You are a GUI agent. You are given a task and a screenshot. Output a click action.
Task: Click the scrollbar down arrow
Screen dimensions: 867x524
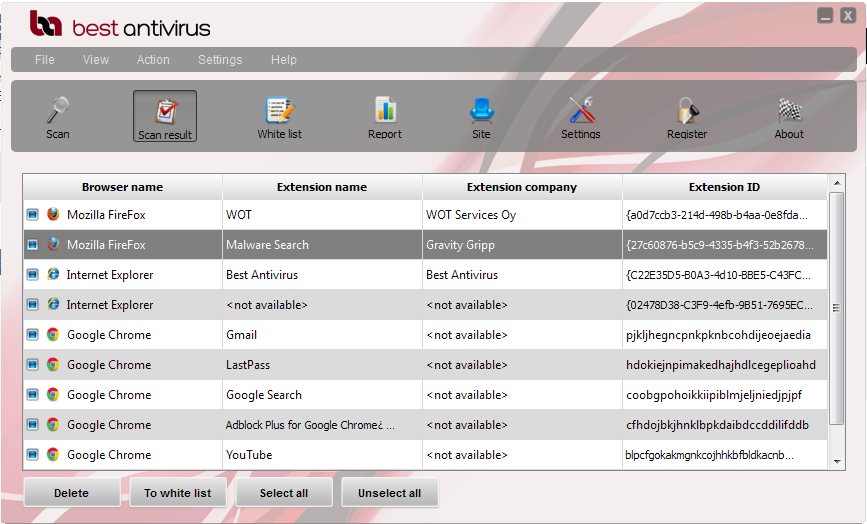point(837,462)
